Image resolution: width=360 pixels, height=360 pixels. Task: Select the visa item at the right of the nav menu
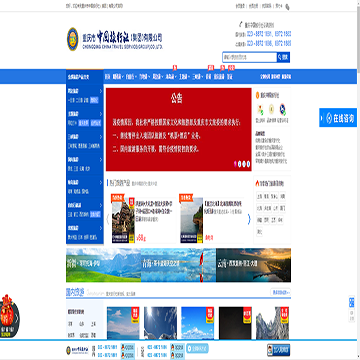pyautogui.click(x=230, y=77)
